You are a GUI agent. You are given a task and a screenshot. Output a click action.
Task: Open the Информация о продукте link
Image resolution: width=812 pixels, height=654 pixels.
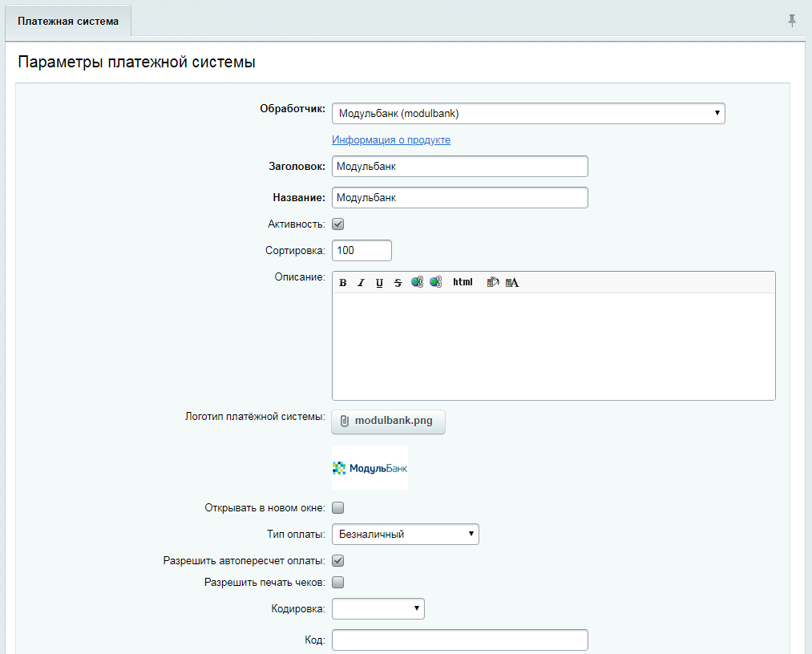[x=391, y=140]
